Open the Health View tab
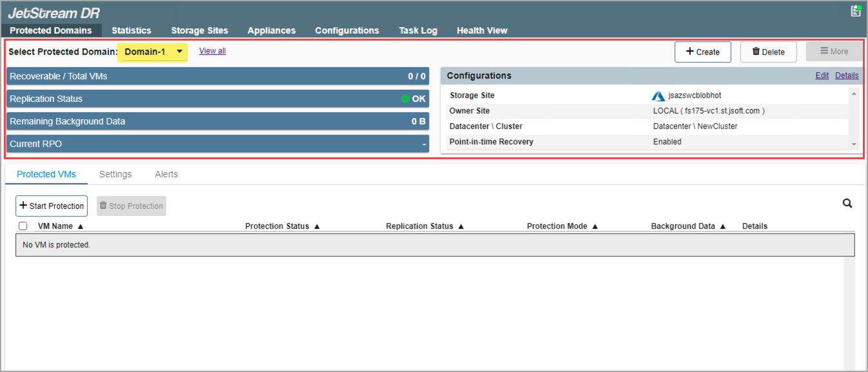The height and width of the screenshot is (372, 868). [x=482, y=30]
